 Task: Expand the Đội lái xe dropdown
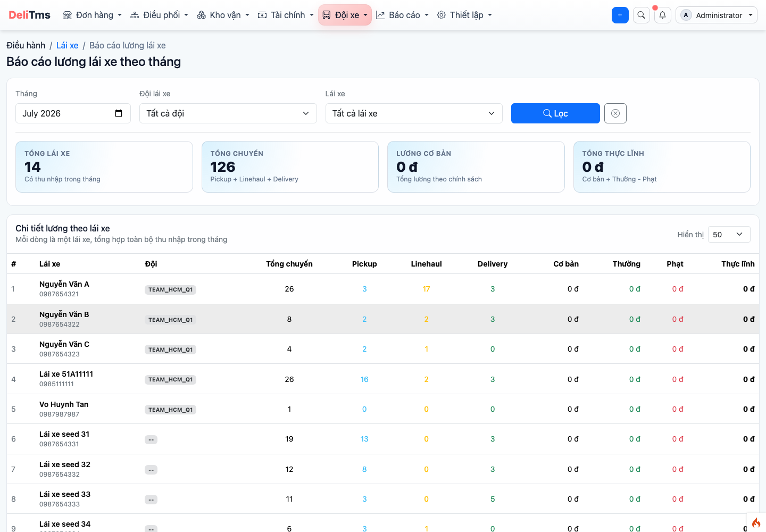pyautogui.click(x=228, y=113)
